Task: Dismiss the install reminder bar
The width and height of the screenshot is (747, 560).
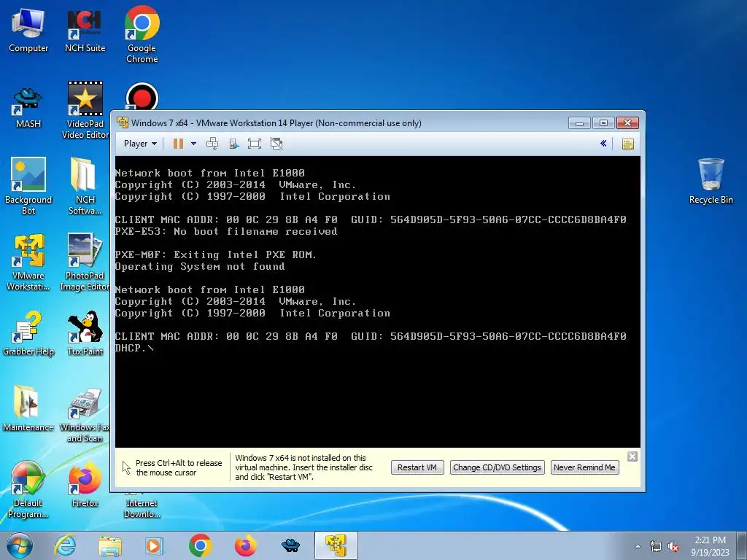Action: point(632,456)
